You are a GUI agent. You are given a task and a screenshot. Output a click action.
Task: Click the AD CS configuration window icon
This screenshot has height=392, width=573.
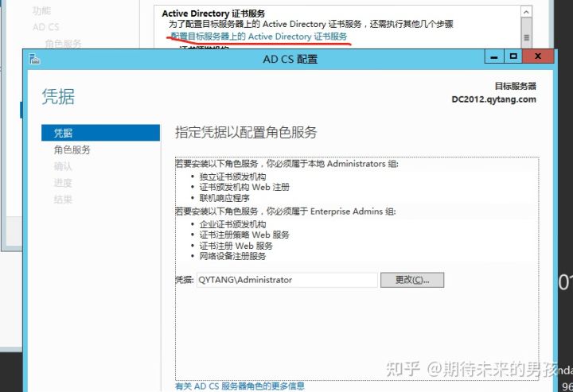(x=34, y=59)
